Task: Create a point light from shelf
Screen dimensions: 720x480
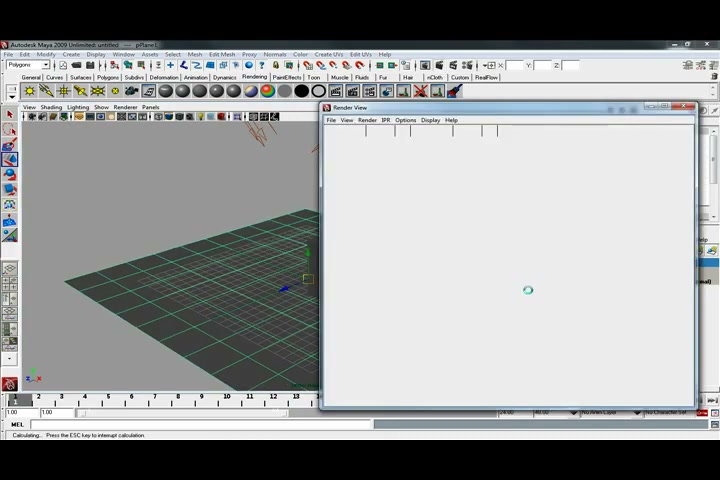Action: (63, 91)
